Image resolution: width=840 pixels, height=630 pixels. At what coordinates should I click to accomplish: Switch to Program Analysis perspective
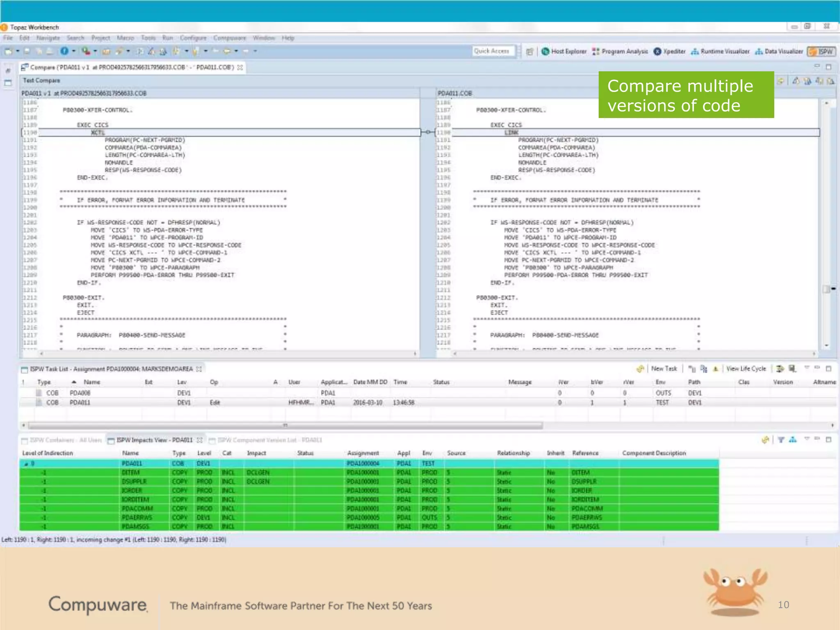pyautogui.click(x=620, y=51)
